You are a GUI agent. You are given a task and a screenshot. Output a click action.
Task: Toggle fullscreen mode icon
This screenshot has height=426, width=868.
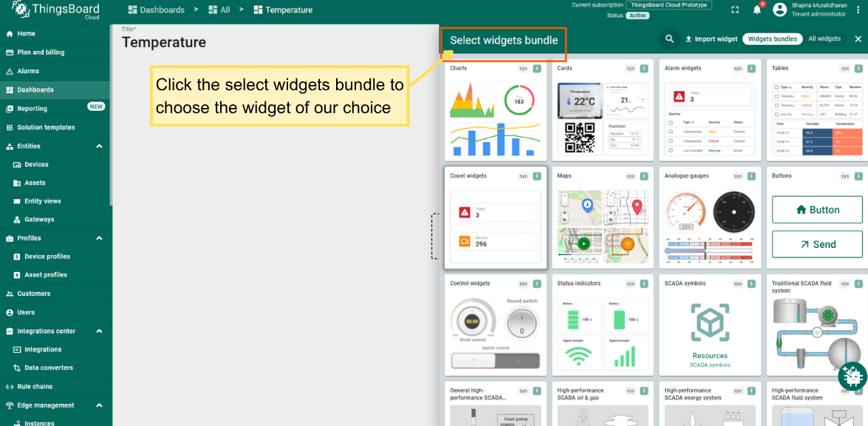(734, 10)
